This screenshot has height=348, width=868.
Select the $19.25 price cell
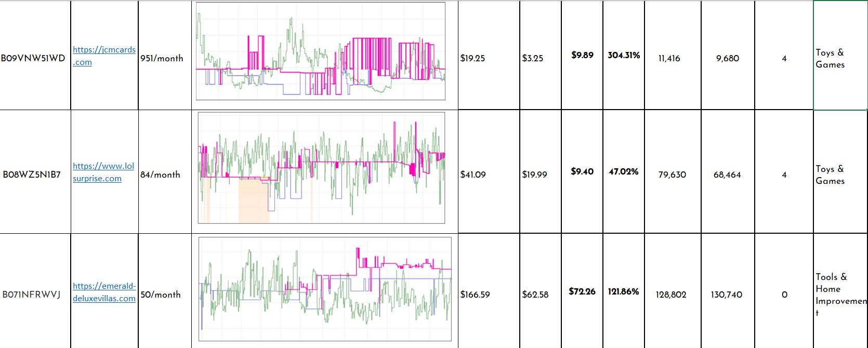coord(489,55)
